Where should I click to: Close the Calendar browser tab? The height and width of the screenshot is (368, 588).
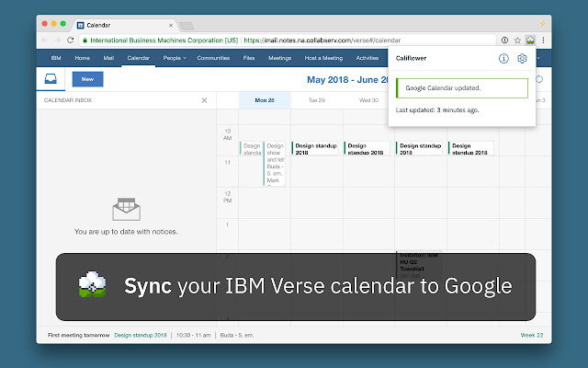pos(171,25)
